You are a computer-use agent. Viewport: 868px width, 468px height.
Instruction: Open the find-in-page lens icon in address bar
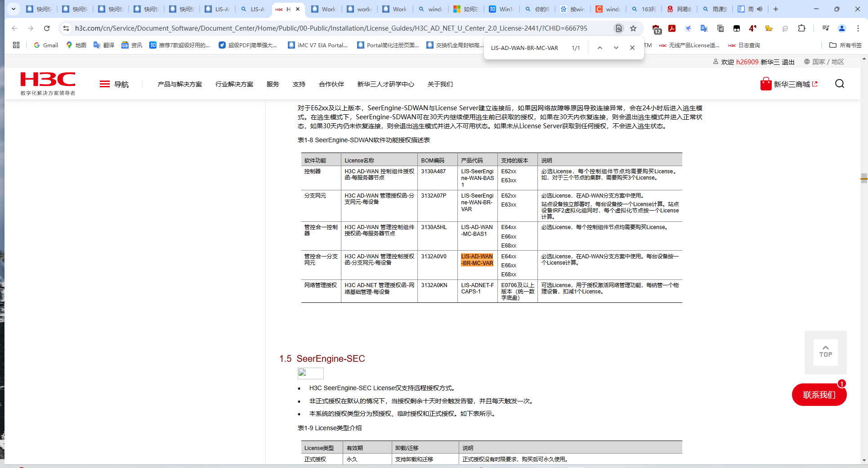[x=619, y=28]
